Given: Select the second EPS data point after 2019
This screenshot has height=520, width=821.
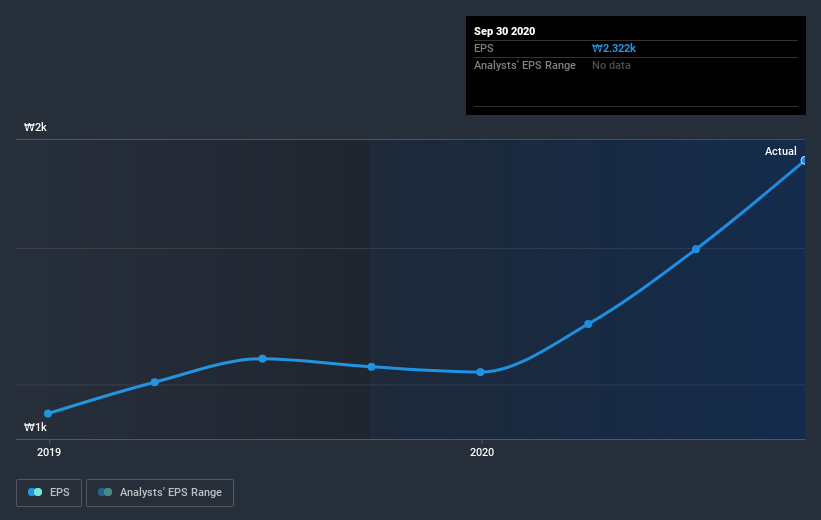Looking at the screenshot, I should tap(154, 382).
